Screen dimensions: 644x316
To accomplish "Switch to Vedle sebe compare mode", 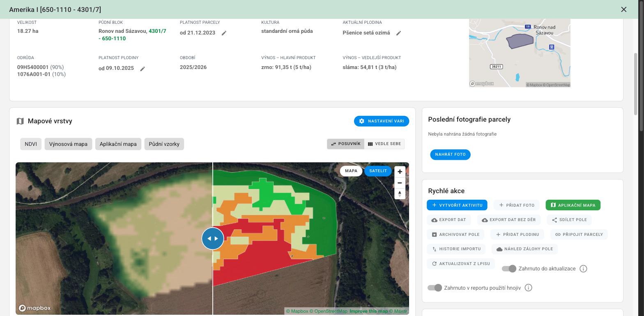I will [x=384, y=144].
